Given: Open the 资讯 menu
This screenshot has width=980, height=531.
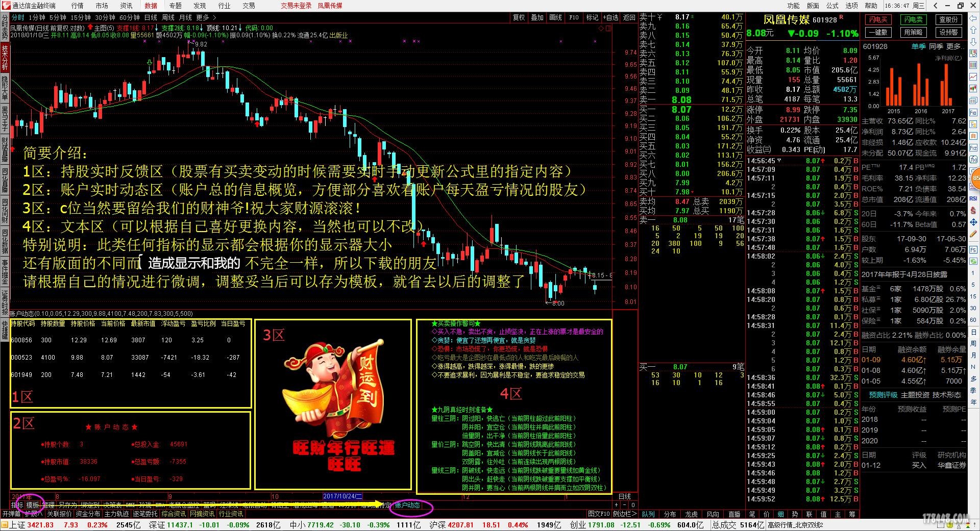Looking at the screenshot, I should click(127, 6).
